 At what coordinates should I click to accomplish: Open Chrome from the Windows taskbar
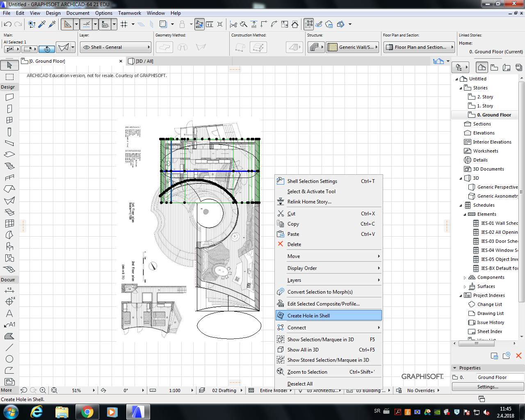click(x=87, y=412)
